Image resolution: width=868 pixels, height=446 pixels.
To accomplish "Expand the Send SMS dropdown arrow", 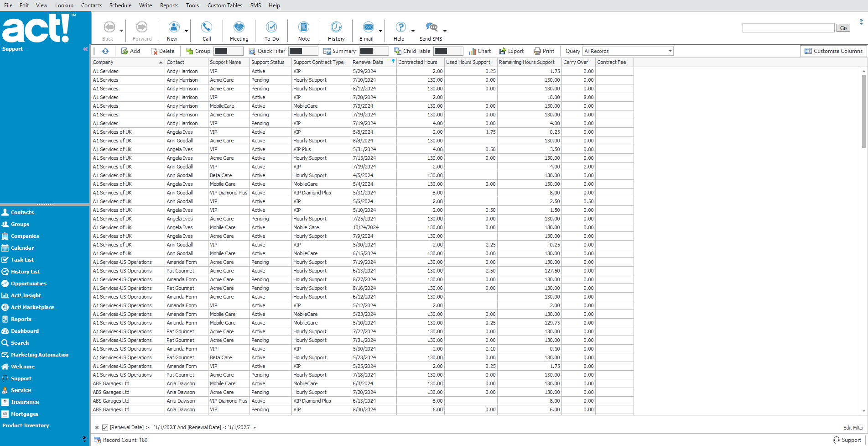I will 445,31.
